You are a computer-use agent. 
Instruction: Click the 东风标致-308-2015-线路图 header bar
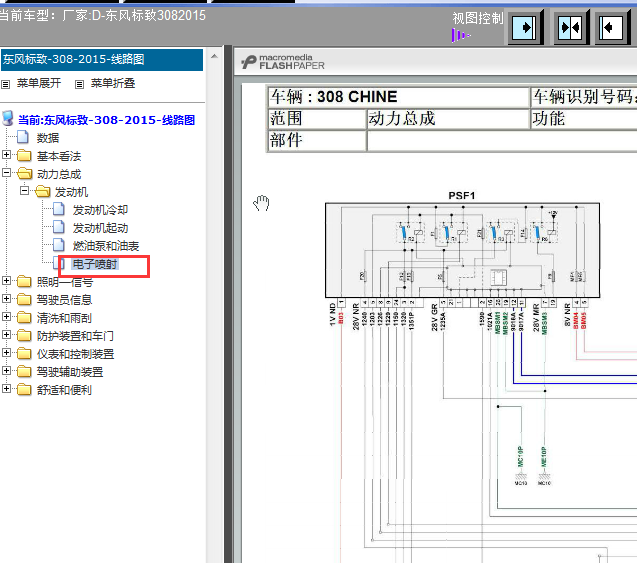[x=102, y=60]
